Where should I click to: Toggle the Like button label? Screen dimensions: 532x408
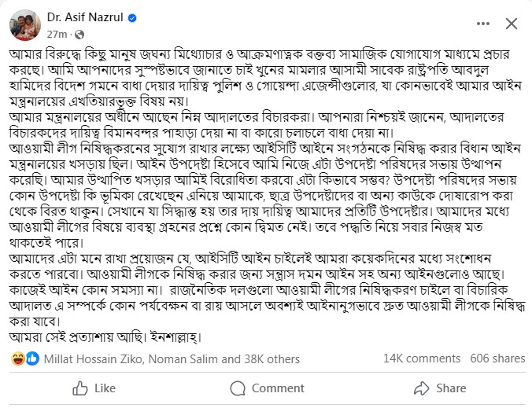point(105,388)
